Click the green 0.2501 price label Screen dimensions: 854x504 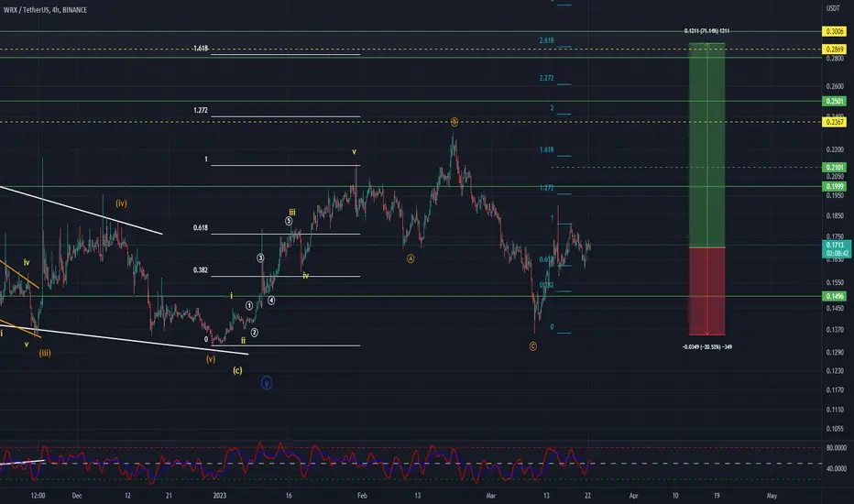click(x=835, y=102)
